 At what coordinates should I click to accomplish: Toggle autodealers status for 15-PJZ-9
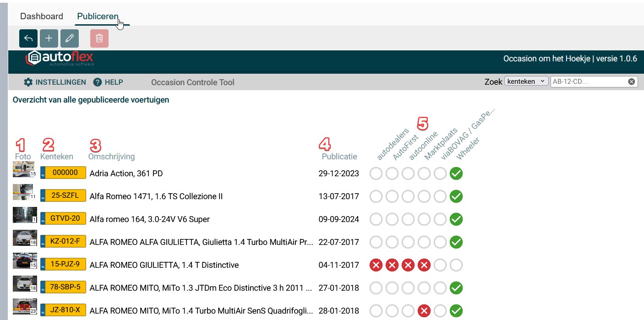[x=376, y=265]
